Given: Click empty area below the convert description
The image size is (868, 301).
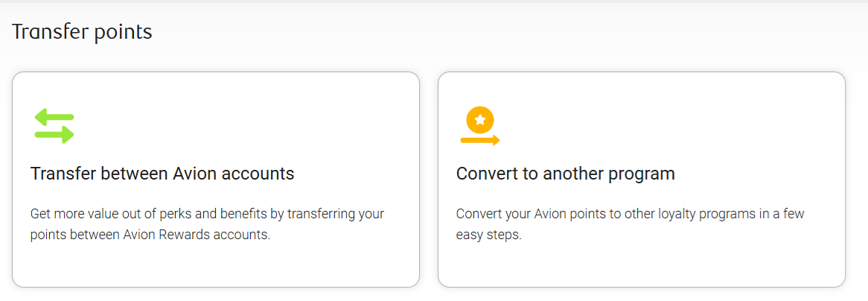Looking at the screenshot, I should (642, 264).
